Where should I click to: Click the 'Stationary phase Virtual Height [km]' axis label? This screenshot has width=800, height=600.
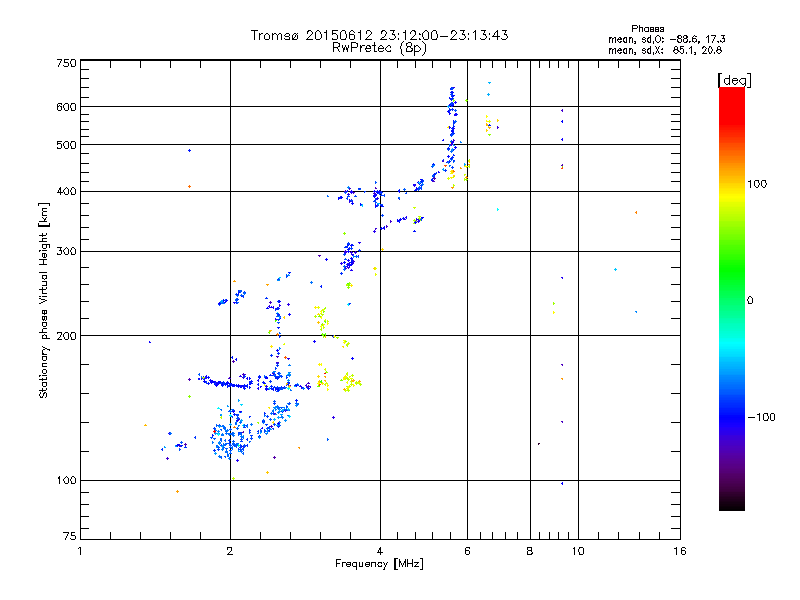(x=44, y=300)
